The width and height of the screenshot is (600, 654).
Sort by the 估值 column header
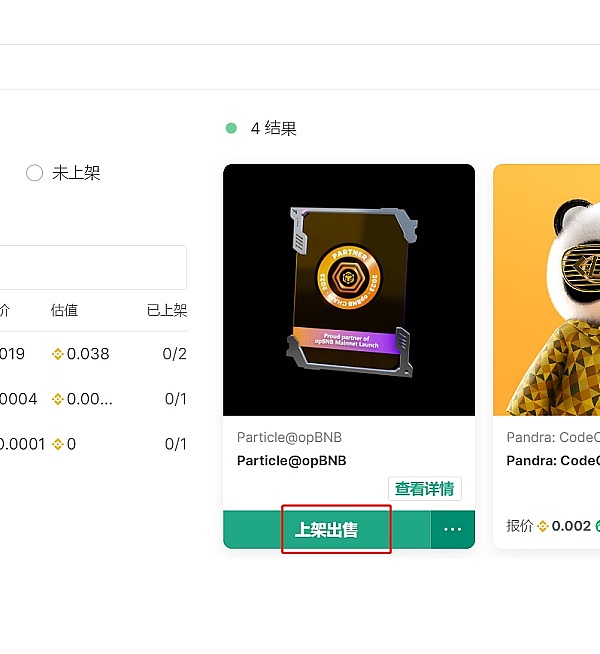[x=64, y=310]
